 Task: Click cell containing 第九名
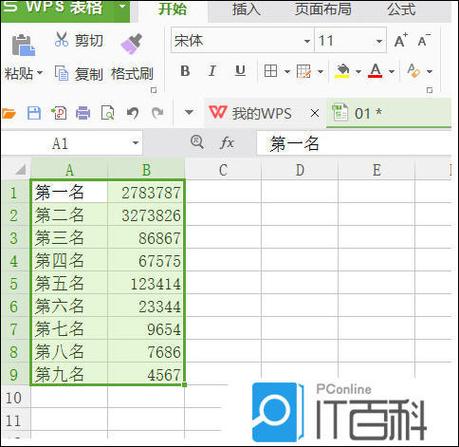click(69, 374)
